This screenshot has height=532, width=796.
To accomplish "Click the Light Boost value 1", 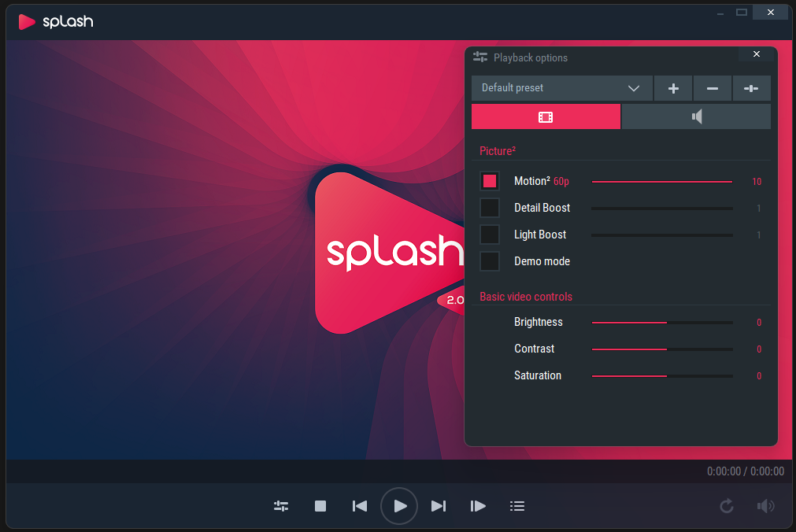I will click(x=758, y=235).
